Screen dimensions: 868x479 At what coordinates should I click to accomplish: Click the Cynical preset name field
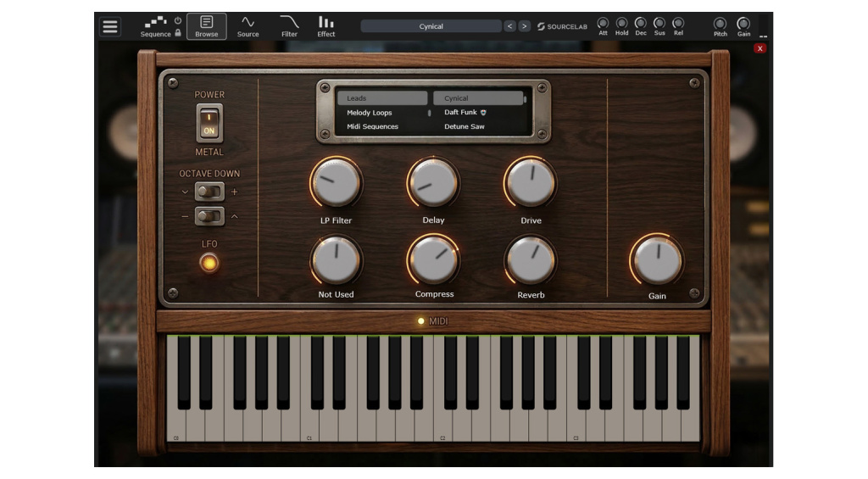pos(431,26)
